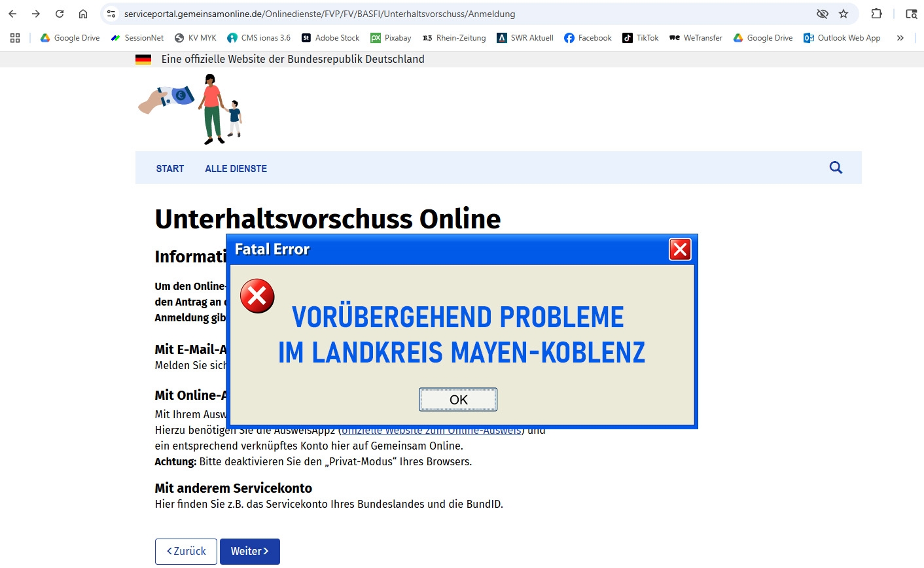The image size is (924, 568).
Task: Click the URL address field
Action: 458,14
